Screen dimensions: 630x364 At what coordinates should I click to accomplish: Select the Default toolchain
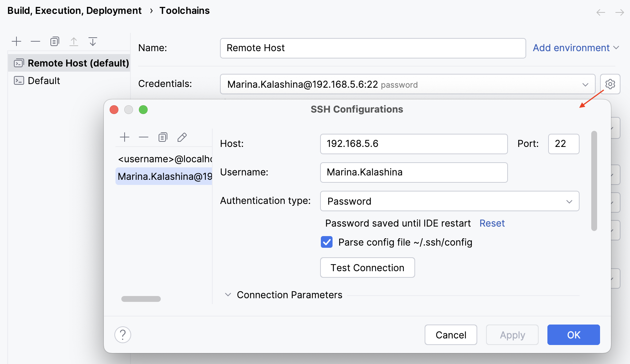click(44, 80)
